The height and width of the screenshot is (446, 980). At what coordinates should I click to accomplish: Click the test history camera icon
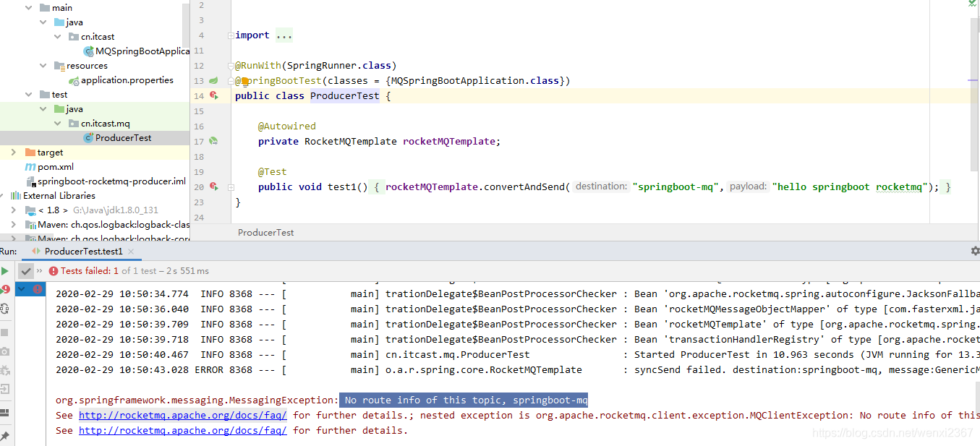click(5, 351)
